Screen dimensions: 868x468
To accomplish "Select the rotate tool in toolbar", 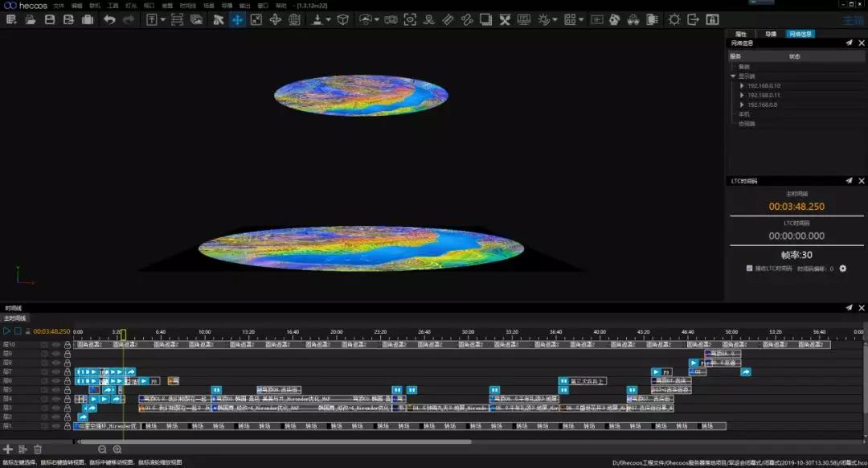I will [275, 20].
